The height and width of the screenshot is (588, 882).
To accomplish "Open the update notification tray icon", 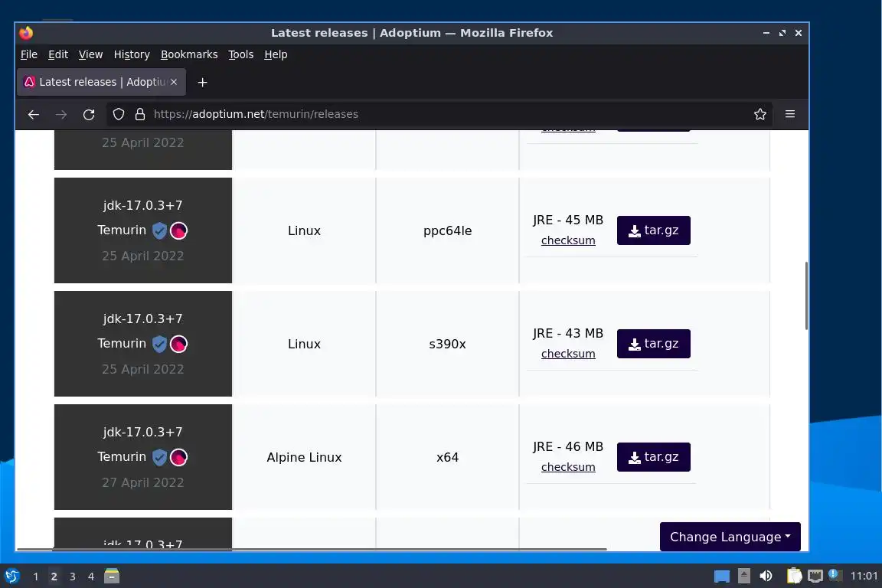I will pyautogui.click(x=835, y=575).
